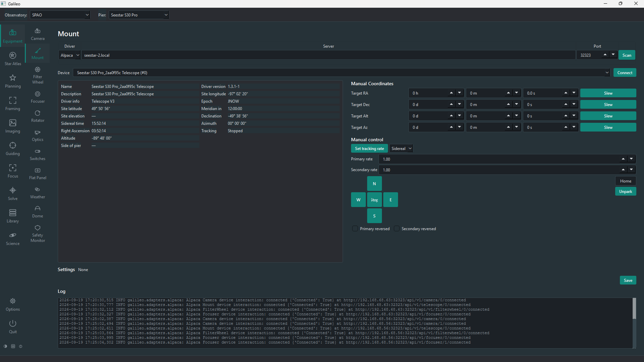Go to the Star Atlas view

click(x=13, y=59)
